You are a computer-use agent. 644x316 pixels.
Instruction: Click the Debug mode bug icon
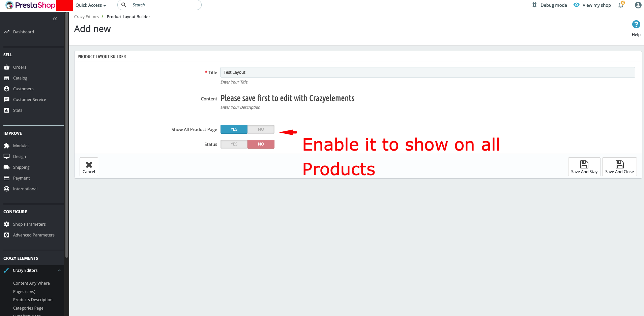click(x=534, y=5)
